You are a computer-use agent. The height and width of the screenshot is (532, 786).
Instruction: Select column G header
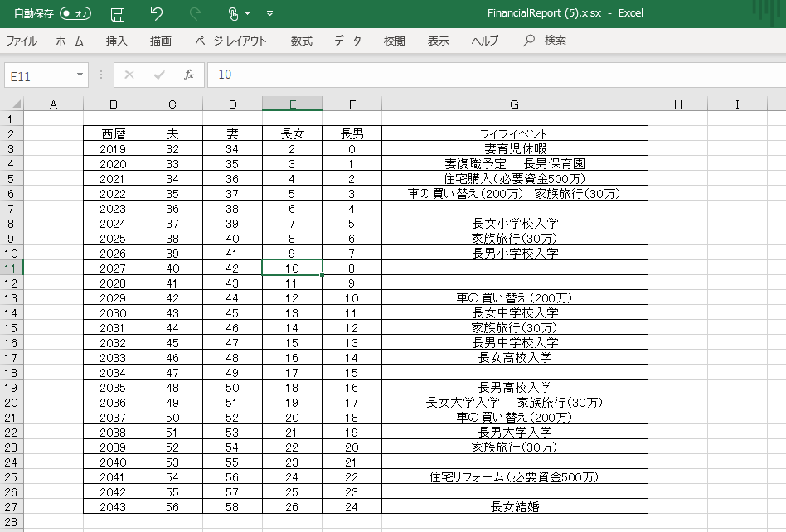point(514,104)
